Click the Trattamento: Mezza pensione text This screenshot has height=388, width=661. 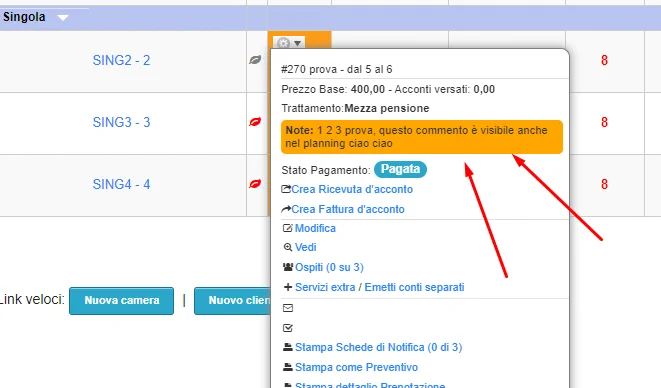(x=355, y=108)
